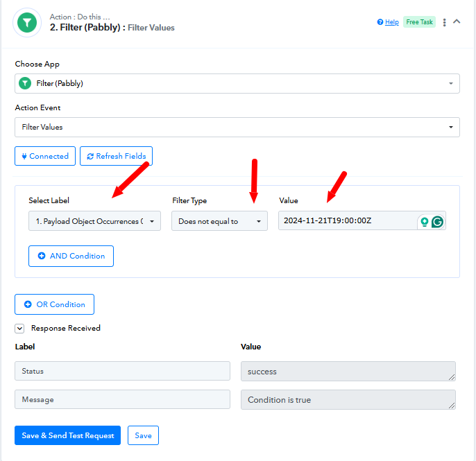Click the plus icon in OR Condition
Image resolution: width=476 pixels, height=461 pixels.
coord(28,304)
